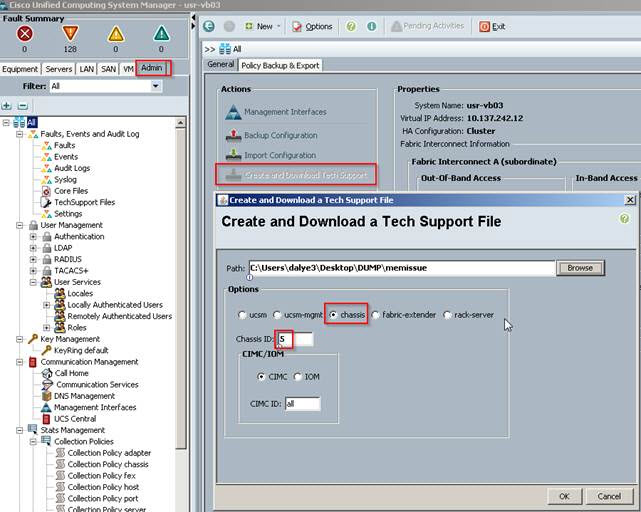The image size is (641, 512).
Task: Click the KeyRing default key icon
Action: (45, 351)
